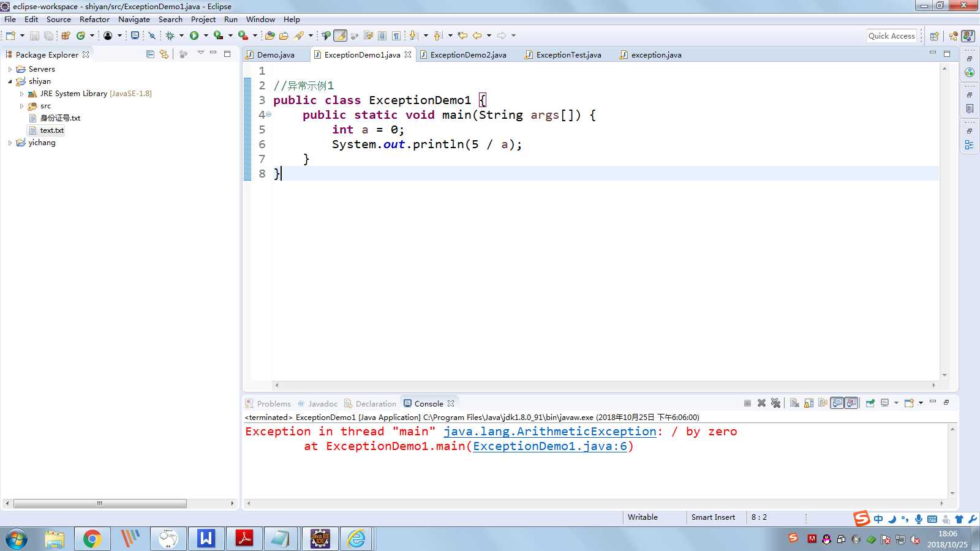Switch to Java EE perspective icon
980x551 pixels.
[x=954, y=36]
